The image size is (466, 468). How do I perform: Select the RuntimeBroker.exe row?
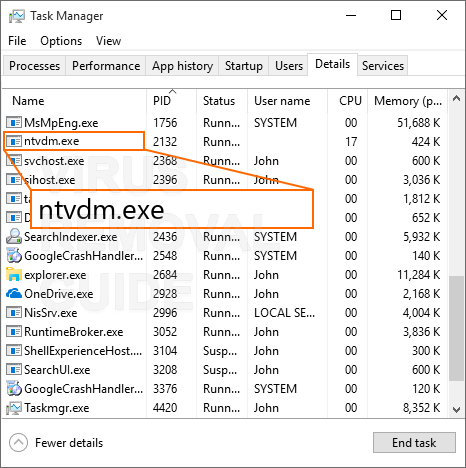pos(225,332)
